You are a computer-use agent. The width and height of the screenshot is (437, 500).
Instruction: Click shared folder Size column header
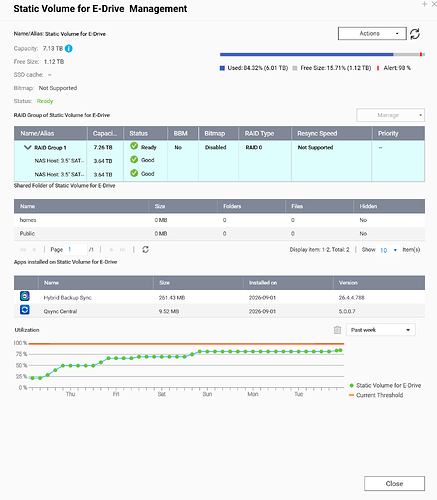(183, 206)
